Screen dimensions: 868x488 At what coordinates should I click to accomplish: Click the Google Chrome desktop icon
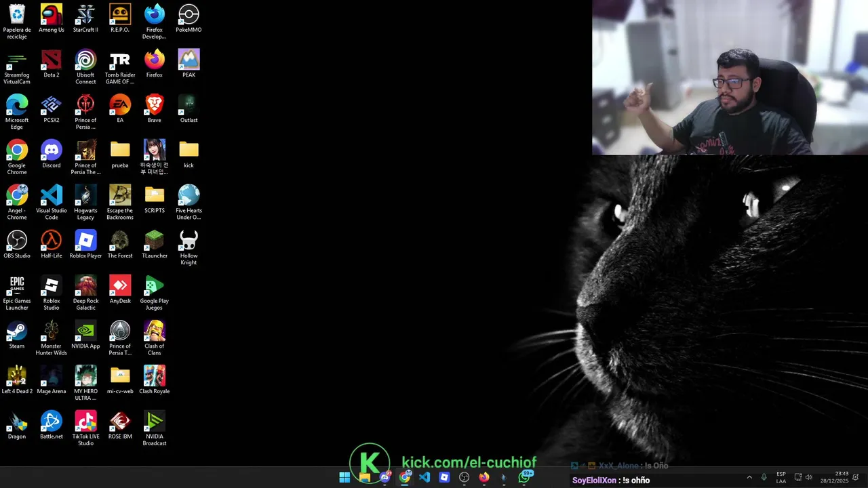(17, 157)
